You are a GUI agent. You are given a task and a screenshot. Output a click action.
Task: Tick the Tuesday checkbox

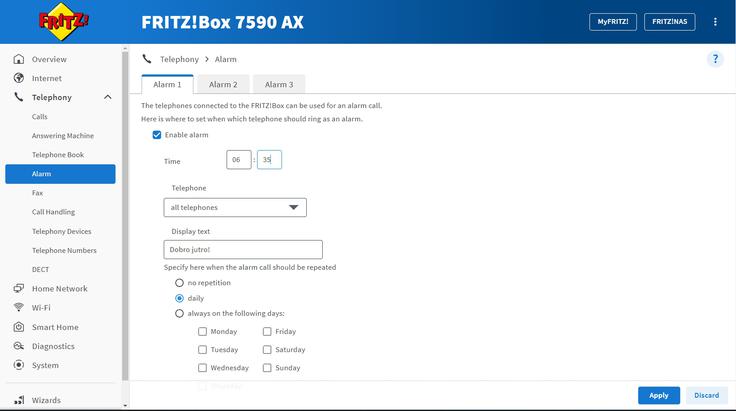[x=202, y=350]
